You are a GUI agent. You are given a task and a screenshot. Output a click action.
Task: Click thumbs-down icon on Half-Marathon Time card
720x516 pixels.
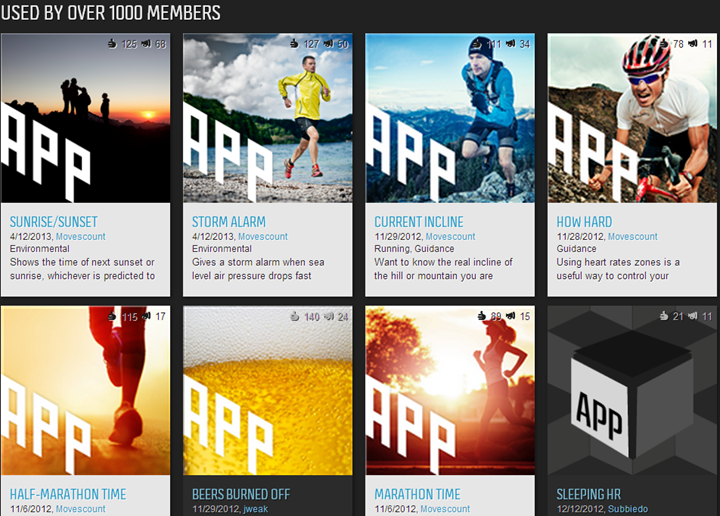click(146, 316)
